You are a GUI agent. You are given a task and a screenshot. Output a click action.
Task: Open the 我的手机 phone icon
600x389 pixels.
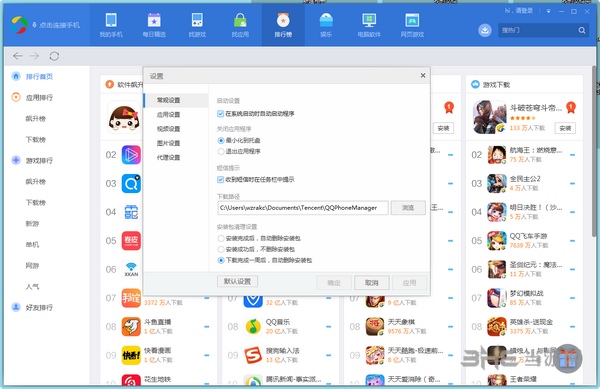[x=111, y=20]
